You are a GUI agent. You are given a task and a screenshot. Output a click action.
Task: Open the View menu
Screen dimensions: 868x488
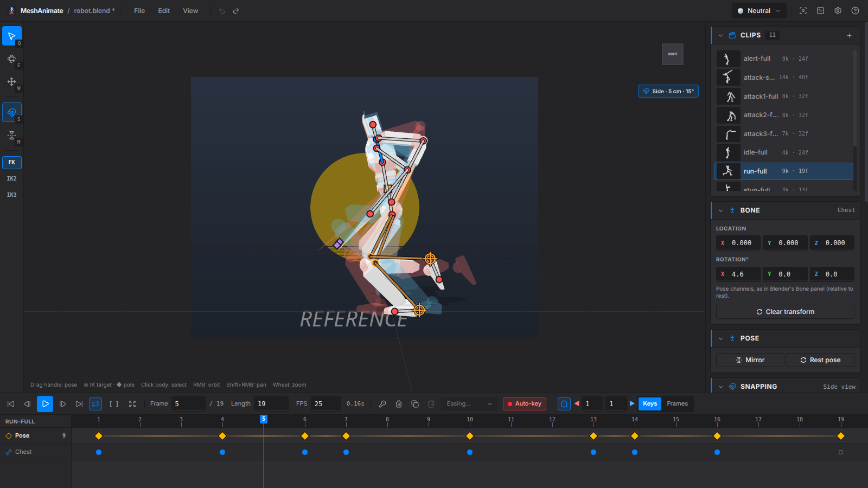(190, 11)
